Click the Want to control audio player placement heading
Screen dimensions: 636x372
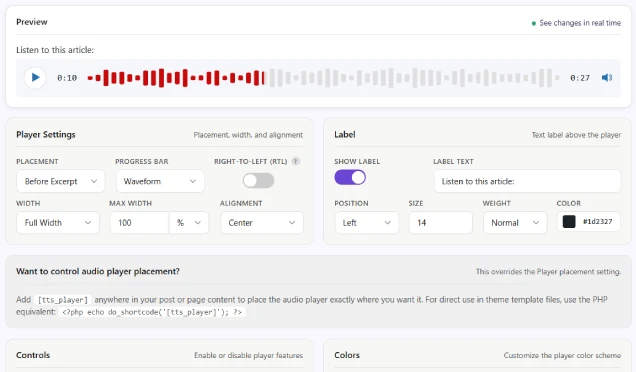pos(98,271)
